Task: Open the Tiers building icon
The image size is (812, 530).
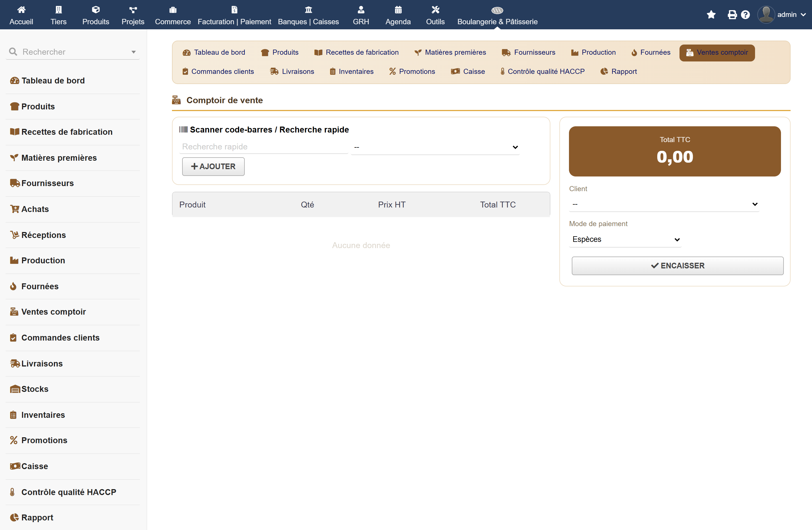Action: 58,10
